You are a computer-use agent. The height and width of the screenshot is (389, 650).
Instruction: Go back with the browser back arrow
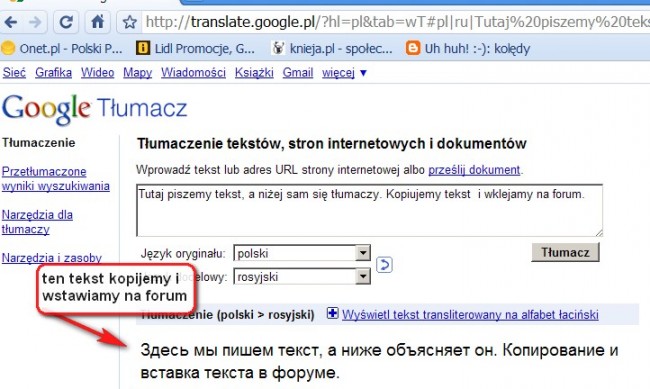[x=11, y=22]
